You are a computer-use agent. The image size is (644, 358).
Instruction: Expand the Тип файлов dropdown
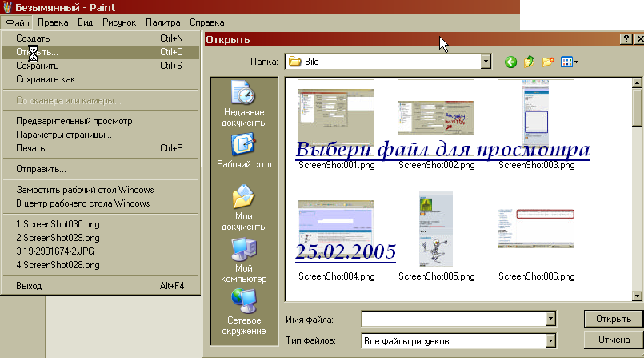(550, 342)
